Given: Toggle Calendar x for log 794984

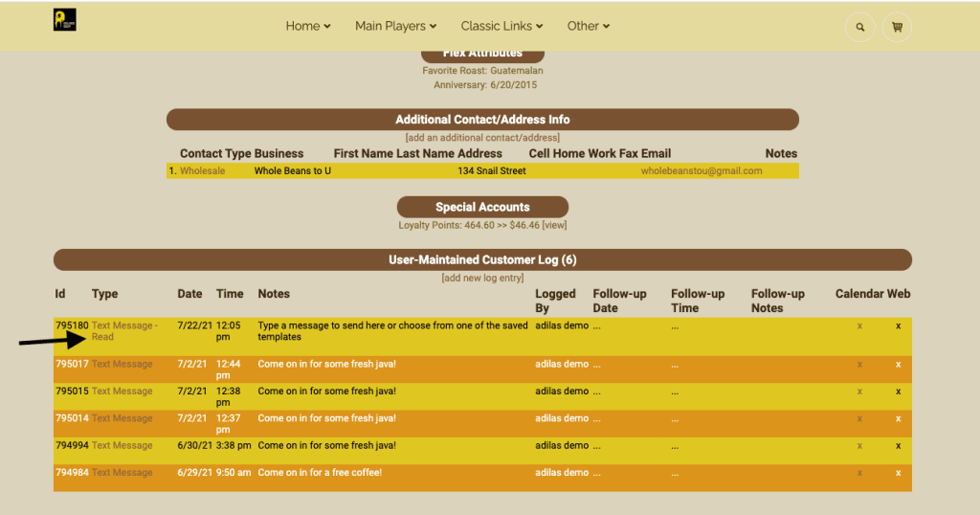Looking at the screenshot, I should [859, 473].
